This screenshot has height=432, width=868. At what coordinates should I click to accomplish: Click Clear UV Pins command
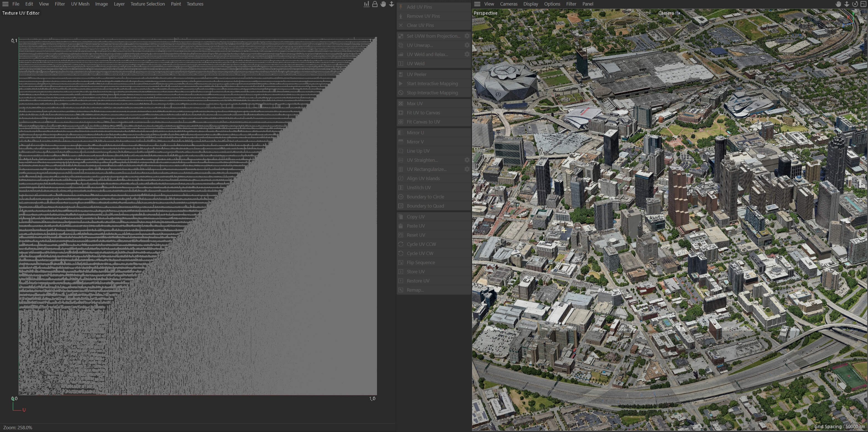tap(434, 25)
